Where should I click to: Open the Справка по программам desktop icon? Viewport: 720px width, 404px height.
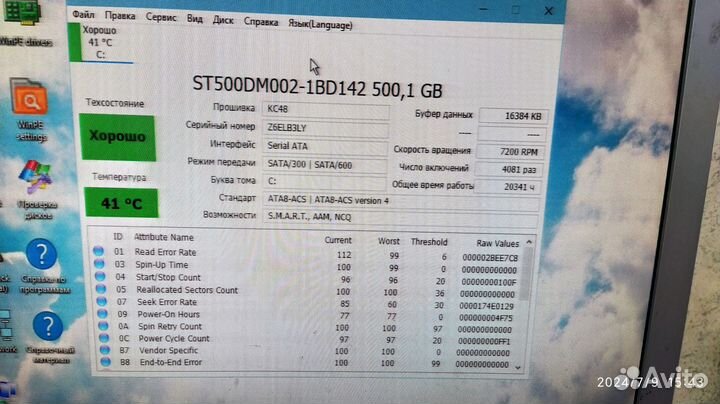pos(44,266)
